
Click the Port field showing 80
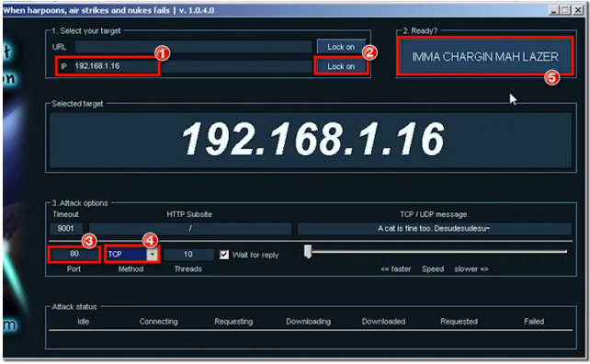74,254
